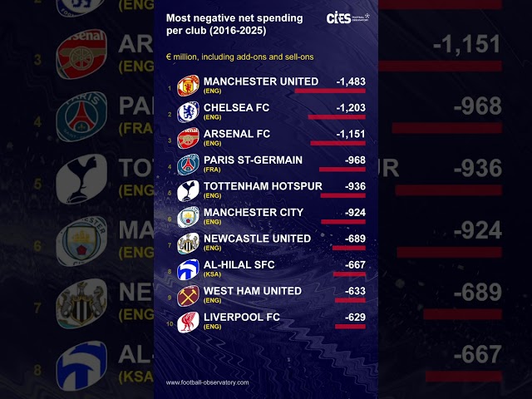Select the Arsenal FC crest in the list
Image resolution: width=532 pixels, height=399 pixels.
[189, 138]
